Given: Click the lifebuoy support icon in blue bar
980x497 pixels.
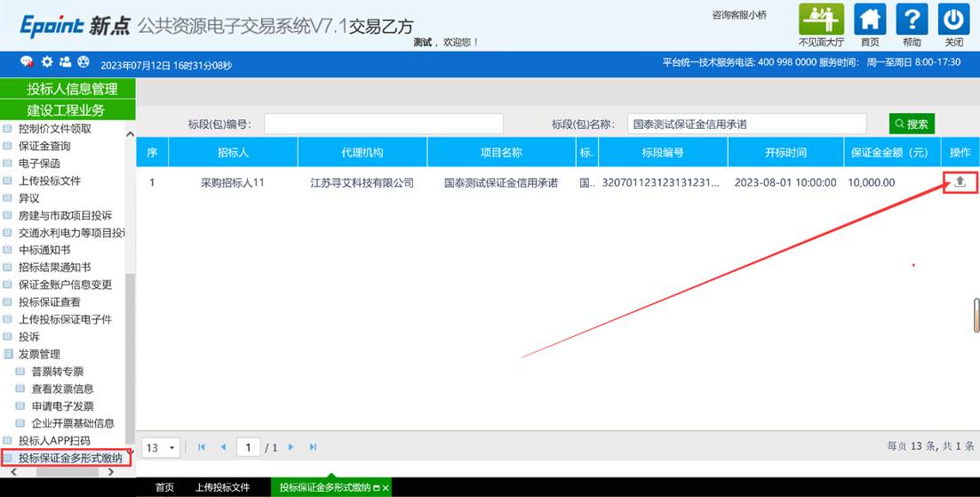Looking at the screenshot, I should (x=84, y=62).
